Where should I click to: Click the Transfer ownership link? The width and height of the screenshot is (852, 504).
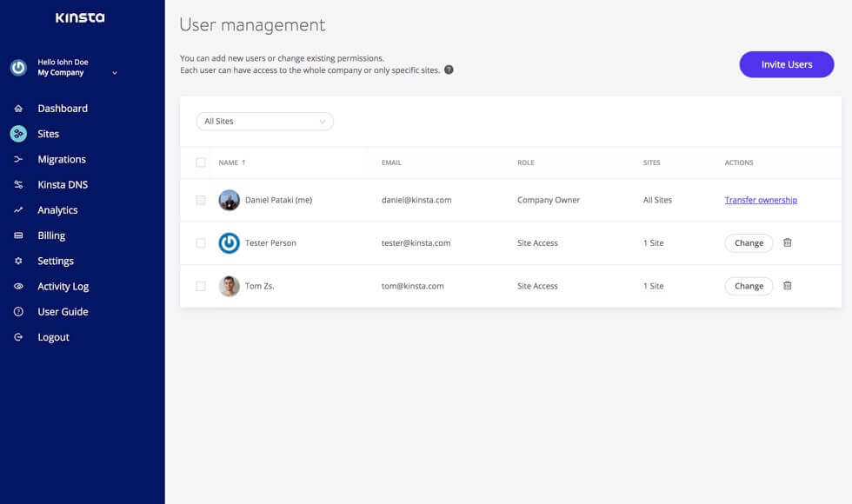pos(761,200)
